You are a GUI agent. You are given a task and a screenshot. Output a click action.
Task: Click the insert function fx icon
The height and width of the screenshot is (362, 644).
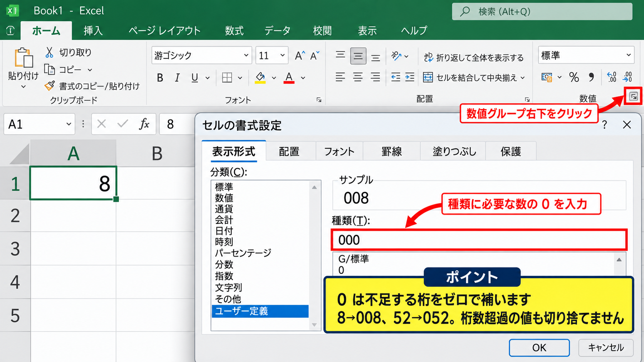pos(144,124)
